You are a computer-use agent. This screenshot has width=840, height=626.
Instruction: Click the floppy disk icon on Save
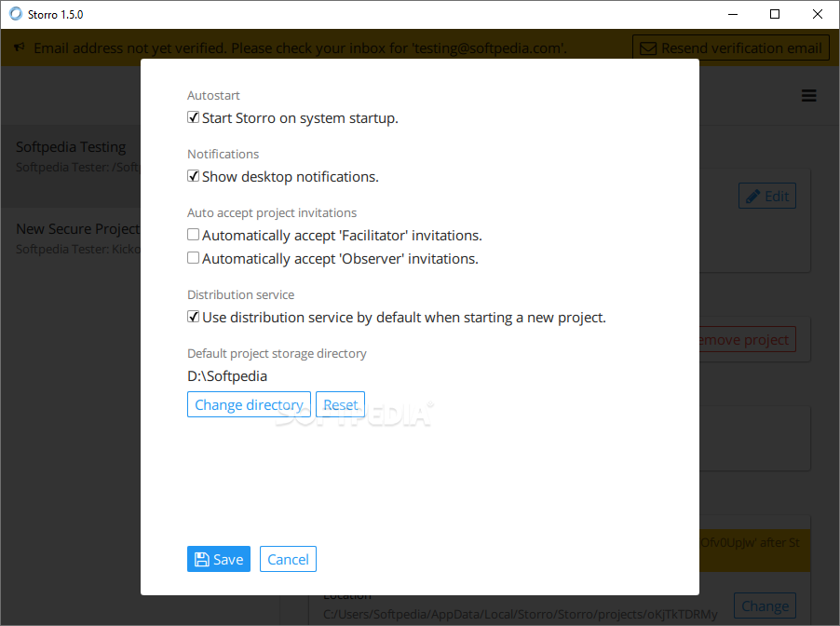pyautogui.click(x=202, y=560)
